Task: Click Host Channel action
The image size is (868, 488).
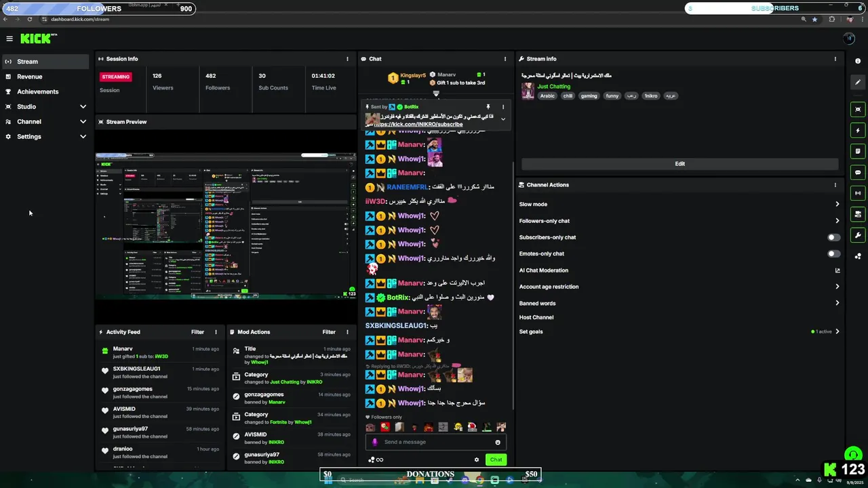Action: point(536,317)
